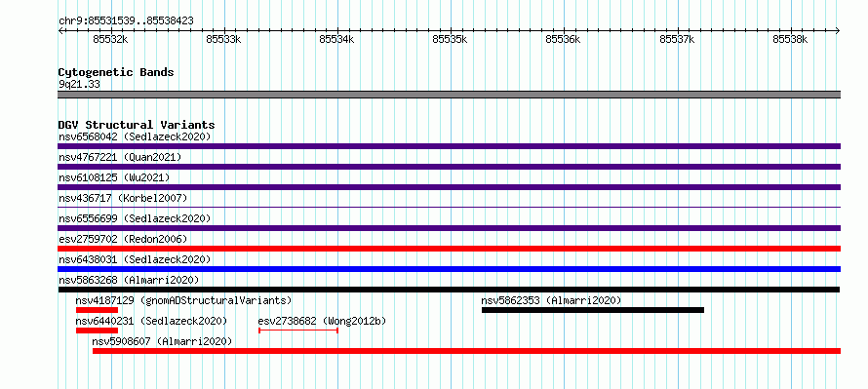Click the 85536k ruler tick label
The height and width of the screenshot is (389, 868).
[x=564, y=39]
